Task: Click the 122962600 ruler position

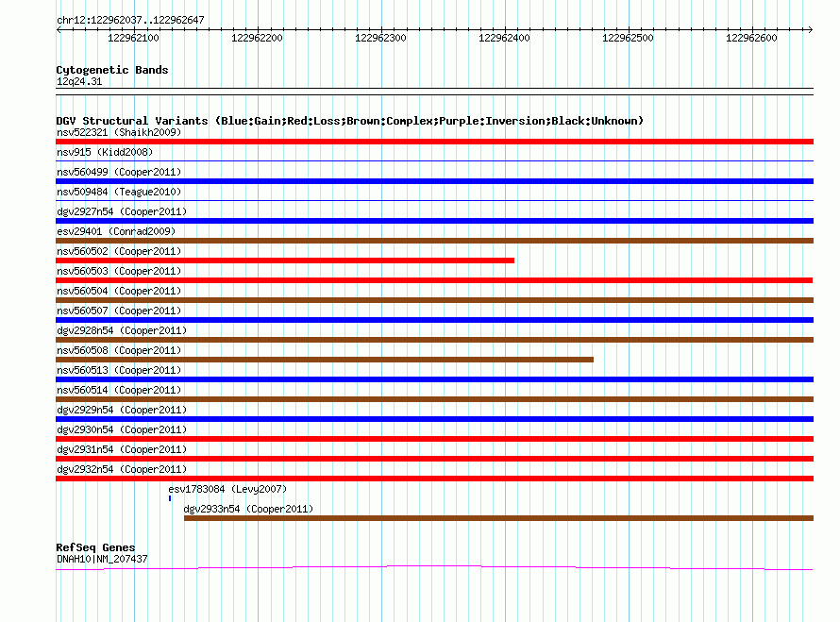Action: 751,38
